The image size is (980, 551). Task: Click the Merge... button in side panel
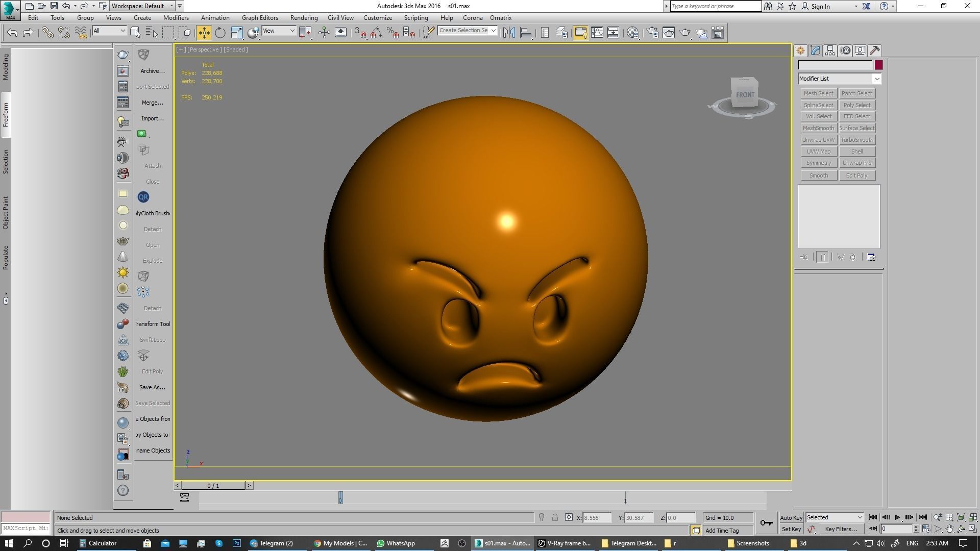click(x=153, y=103)
